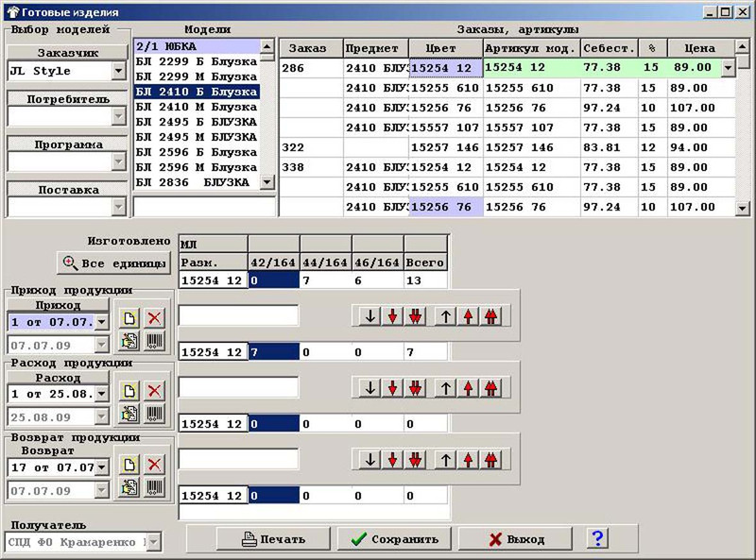Click the Печать print button
This screenshot has width=756, height=560.
[273, 539]
